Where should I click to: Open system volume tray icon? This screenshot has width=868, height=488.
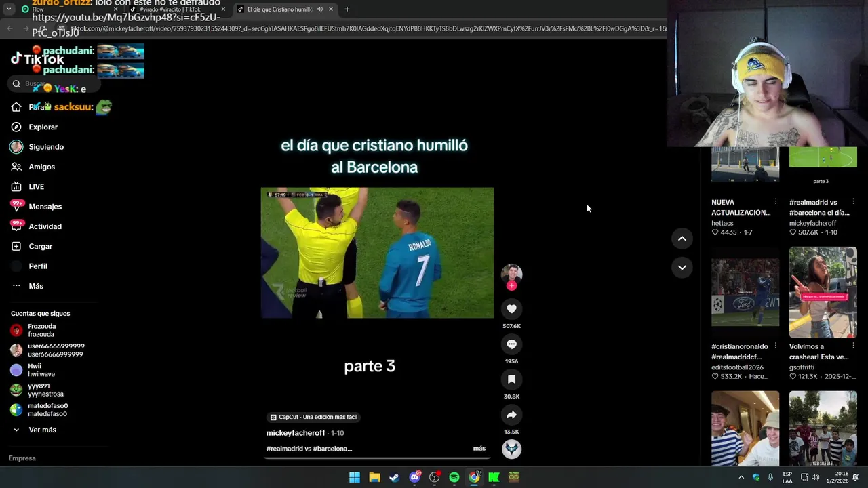[x=816, y=477]
